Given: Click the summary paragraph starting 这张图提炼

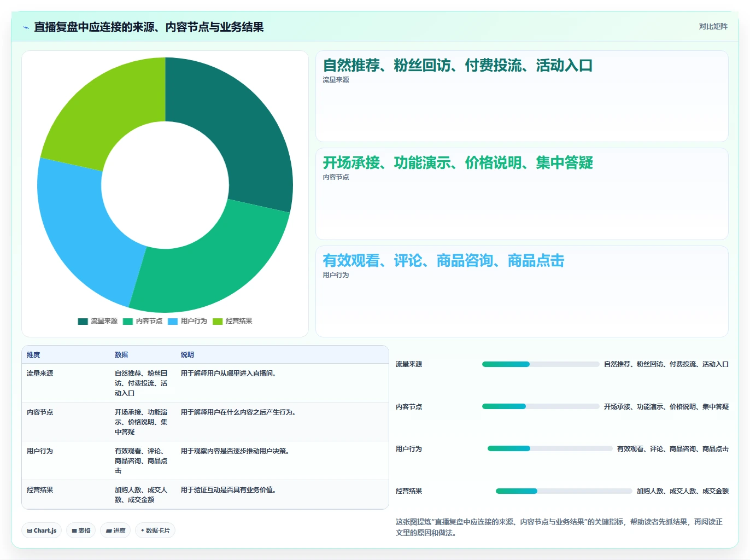Looking at the screenshot, I should (x=559, y=527).
